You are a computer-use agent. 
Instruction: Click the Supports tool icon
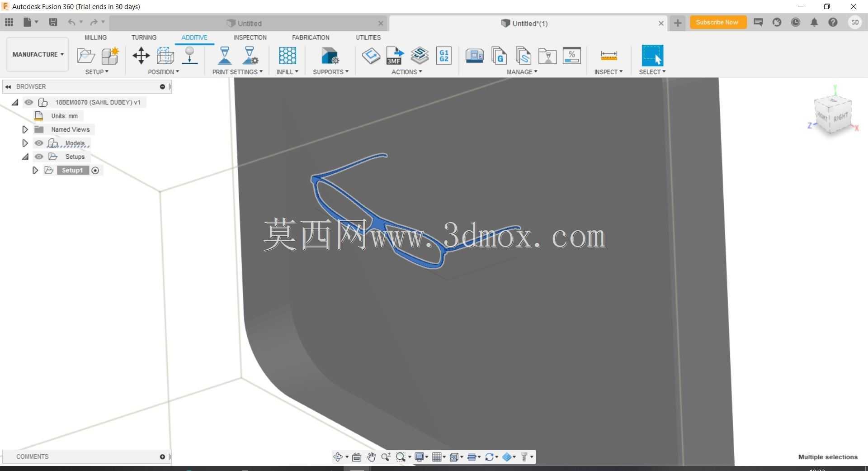pos(330,56)
